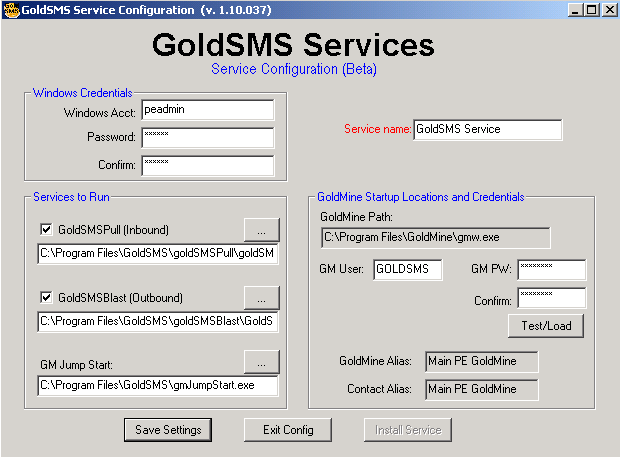Viewport: 620px width, 457px height.
Task: Click the GM PW password field
Action: pyautogui.click(x=552, y=270)
